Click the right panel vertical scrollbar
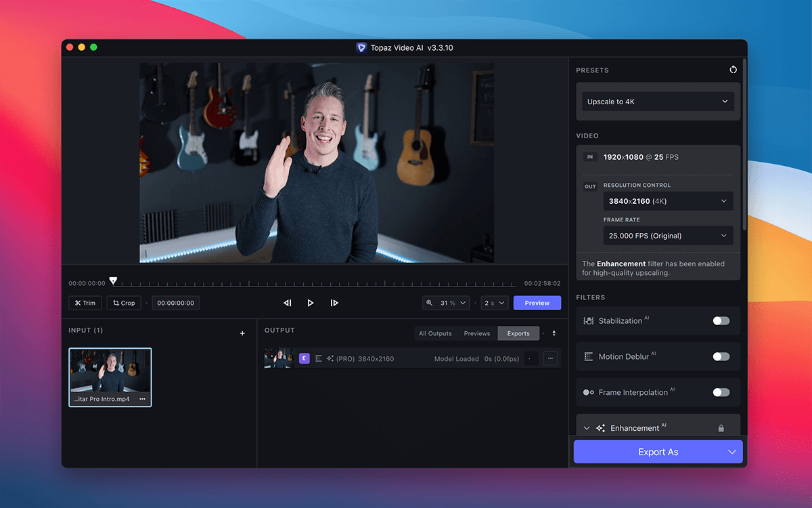This screenshot has width=812, height=508. tap(744, 144)
